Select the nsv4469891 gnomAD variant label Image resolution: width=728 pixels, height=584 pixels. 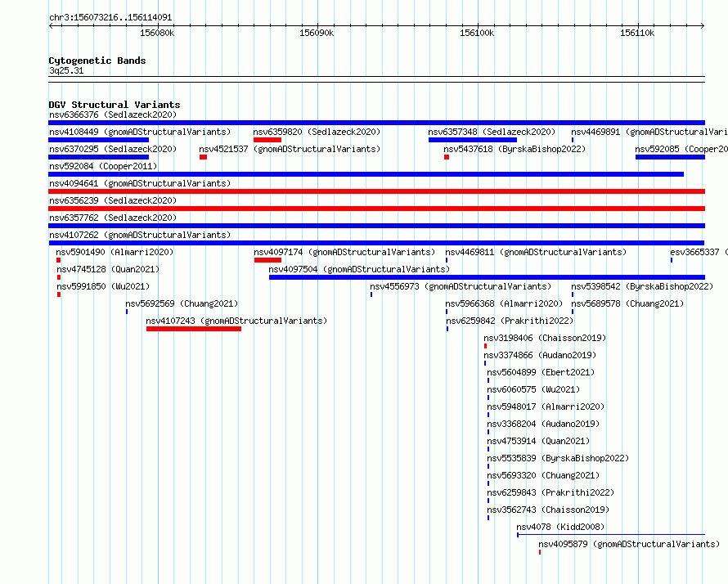pos(649,132)
